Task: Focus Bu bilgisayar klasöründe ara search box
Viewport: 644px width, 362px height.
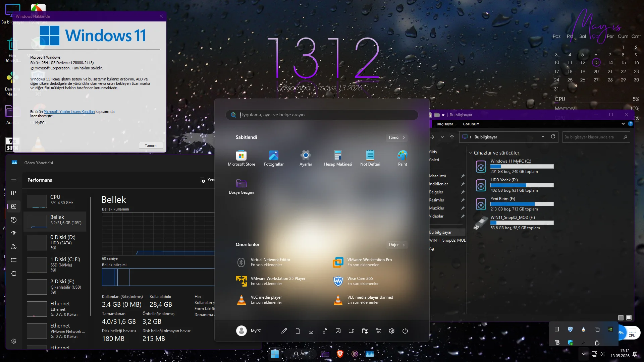Action: click(x=596, y=137)
